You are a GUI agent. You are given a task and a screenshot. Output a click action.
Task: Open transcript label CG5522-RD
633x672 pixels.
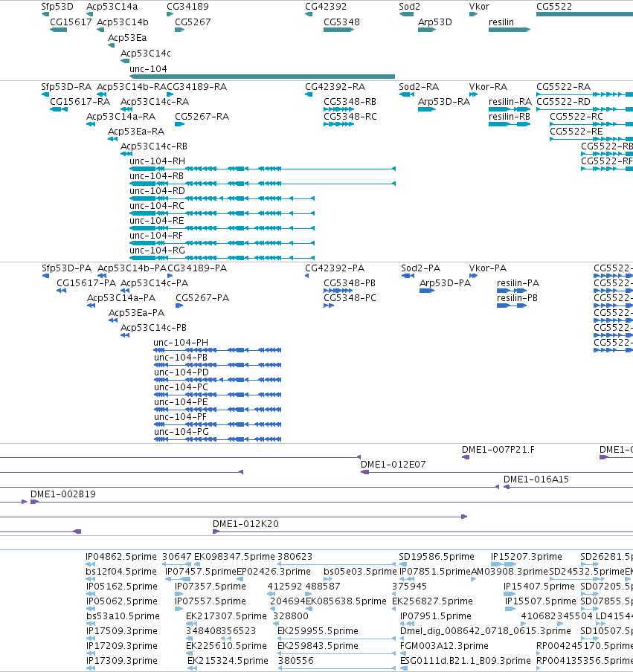[x=564, y=102]
